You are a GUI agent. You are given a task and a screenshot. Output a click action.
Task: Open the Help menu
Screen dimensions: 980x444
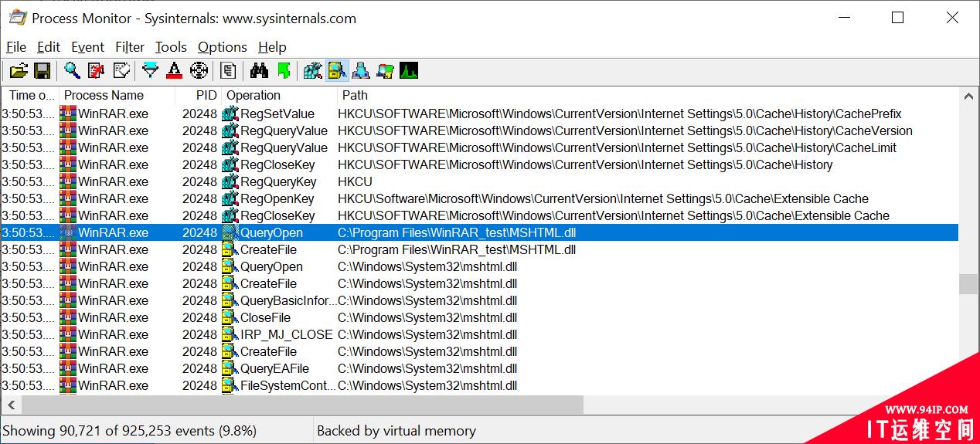coord(272,47)
